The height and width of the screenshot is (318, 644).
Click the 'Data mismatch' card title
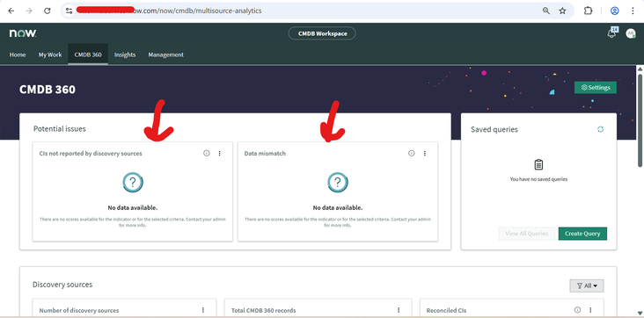[x=265, y=154]
